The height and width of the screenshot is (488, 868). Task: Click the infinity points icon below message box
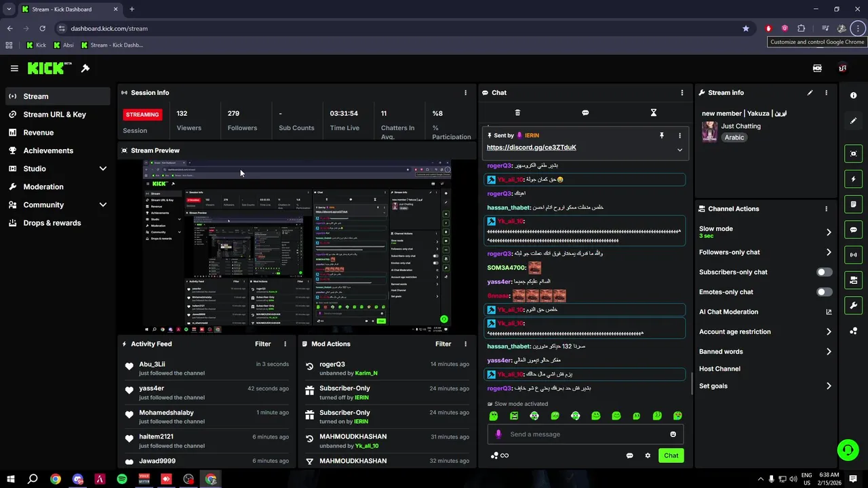(499, 455)
